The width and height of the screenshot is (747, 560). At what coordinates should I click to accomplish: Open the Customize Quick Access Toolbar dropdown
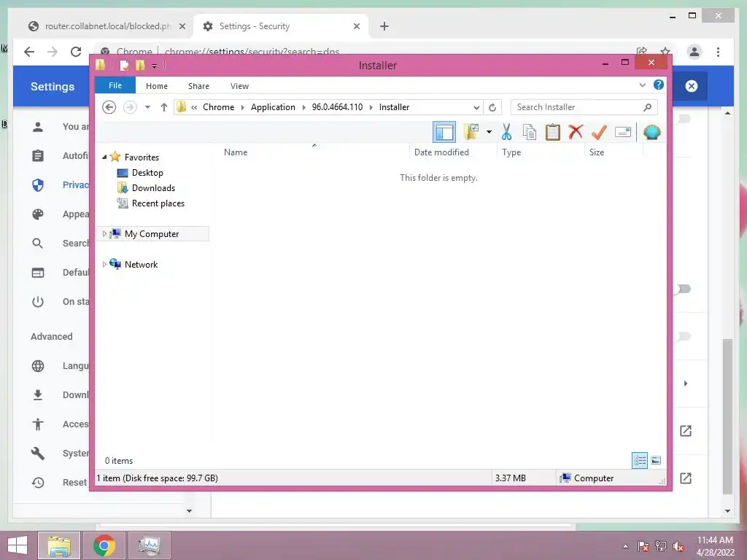pos(155,66)
